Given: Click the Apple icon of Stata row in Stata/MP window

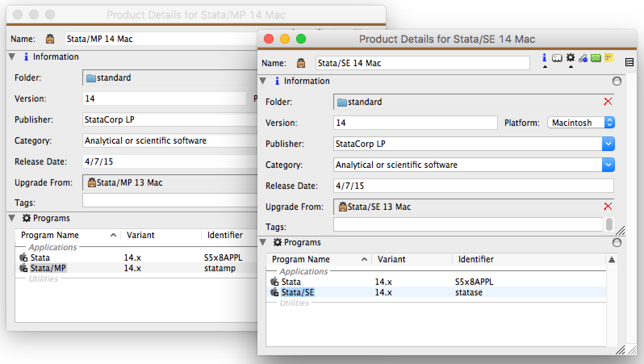Looking at the screenshot, I should [x=23, y=257].
